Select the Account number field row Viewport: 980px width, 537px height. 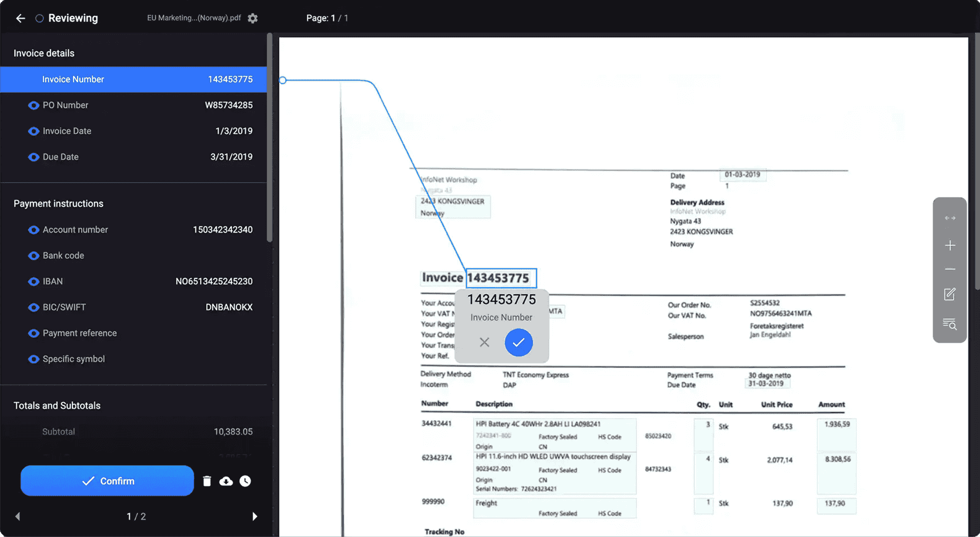[134, 230]
